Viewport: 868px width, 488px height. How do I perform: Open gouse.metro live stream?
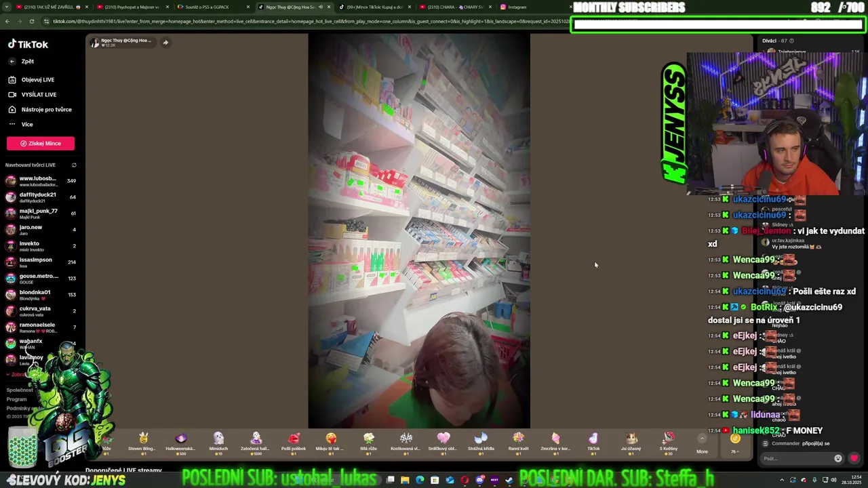pos(41,279)
